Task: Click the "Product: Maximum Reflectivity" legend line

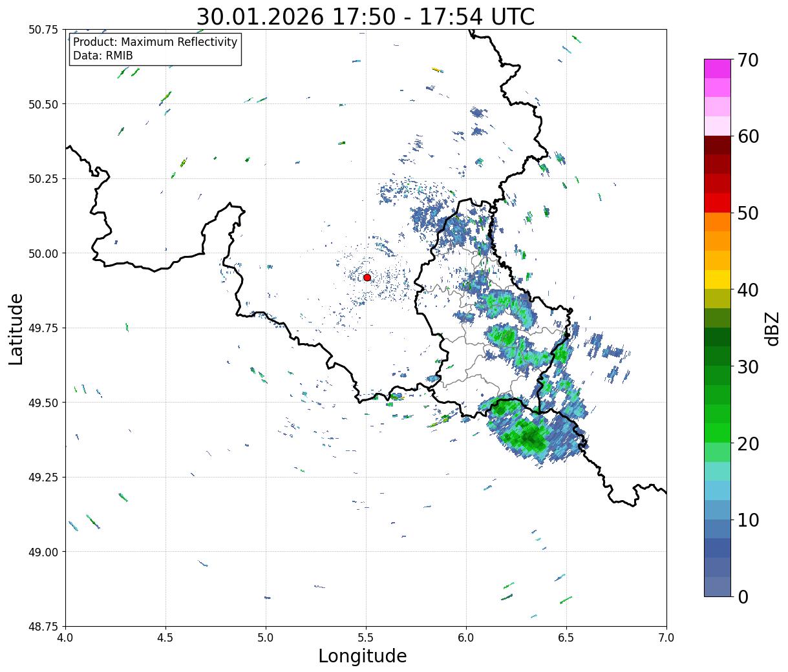Action: click(155, 42)
